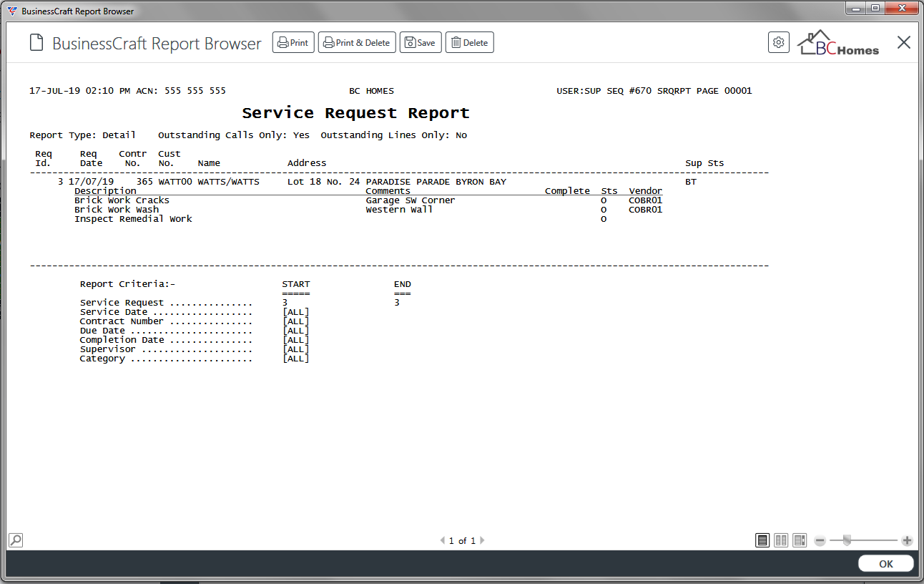The height and width of the screenshot is (584, 924).
Task: Save the report using the Save button
Action: tap(421, 43)
